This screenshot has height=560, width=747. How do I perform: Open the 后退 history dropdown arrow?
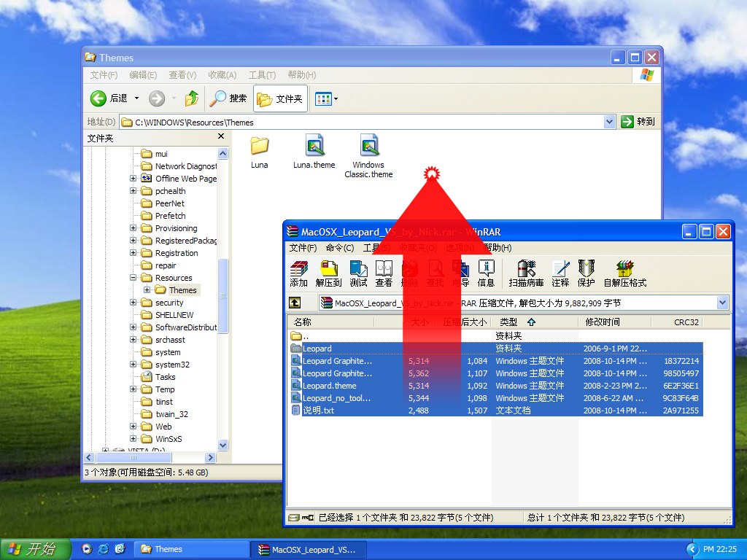coord(136,98)
